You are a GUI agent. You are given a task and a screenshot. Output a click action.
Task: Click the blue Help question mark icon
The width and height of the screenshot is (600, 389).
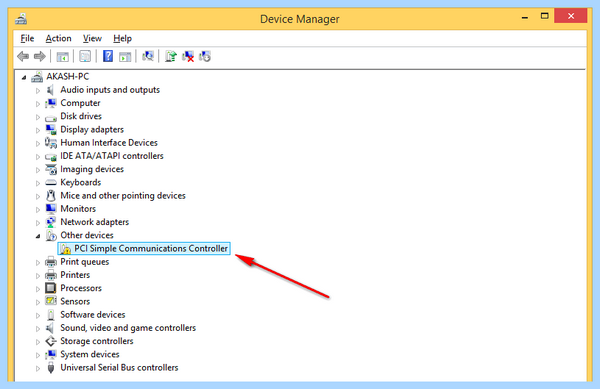(108, 56)
